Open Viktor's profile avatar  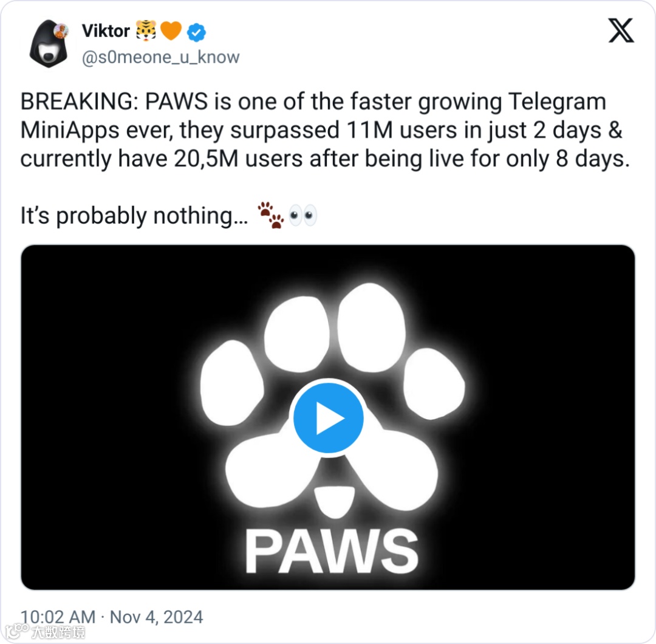[x=48, y=44]
